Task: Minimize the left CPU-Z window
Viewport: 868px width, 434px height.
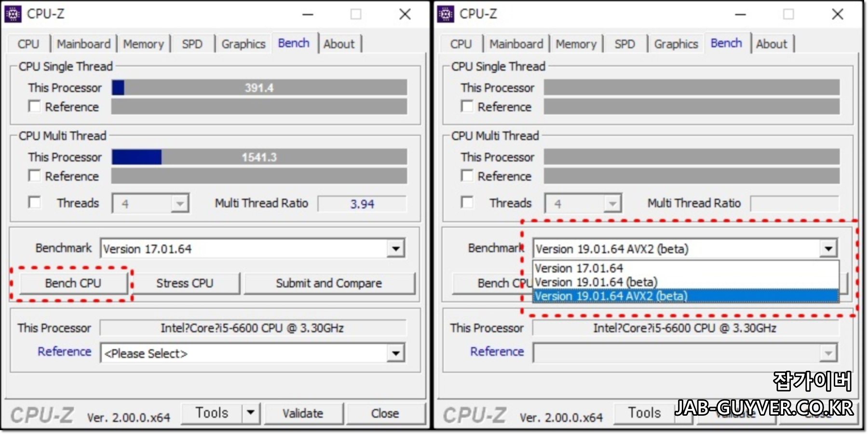Action: point(308,14)
